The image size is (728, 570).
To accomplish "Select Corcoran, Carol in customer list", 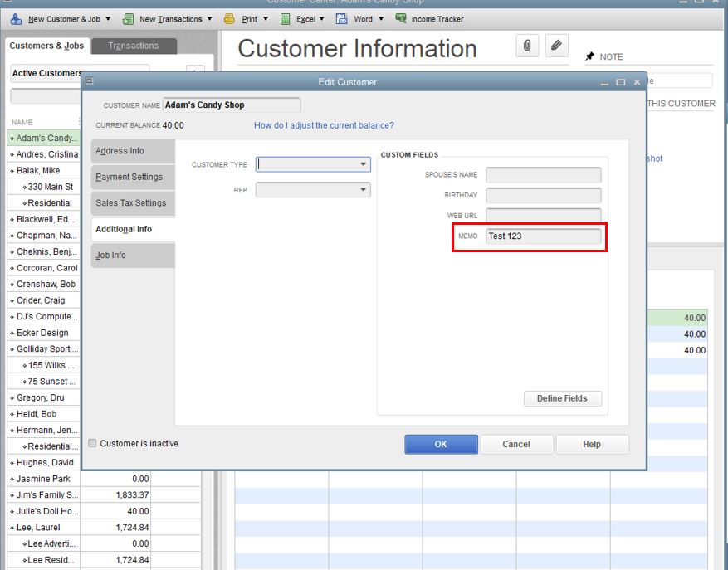I will [x=44, y=268].
